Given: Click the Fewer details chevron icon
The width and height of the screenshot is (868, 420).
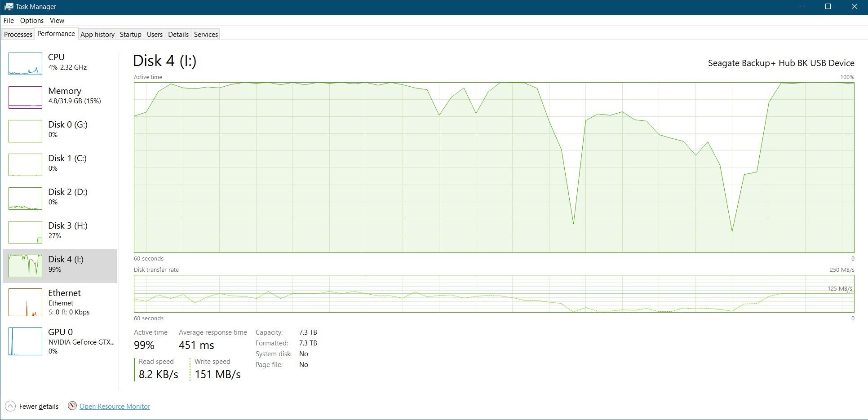Looking at the screenshot, I should pyautogui.click(x=10, y=406).
